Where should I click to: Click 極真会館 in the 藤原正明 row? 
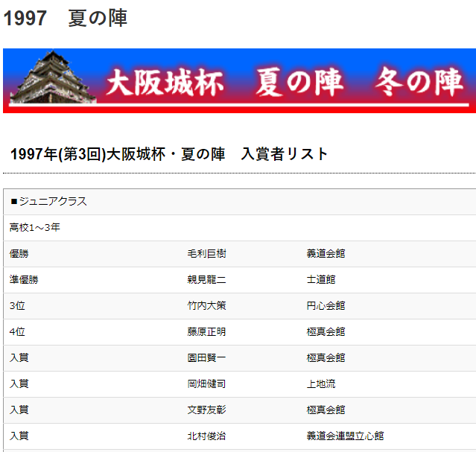(326, 332)
